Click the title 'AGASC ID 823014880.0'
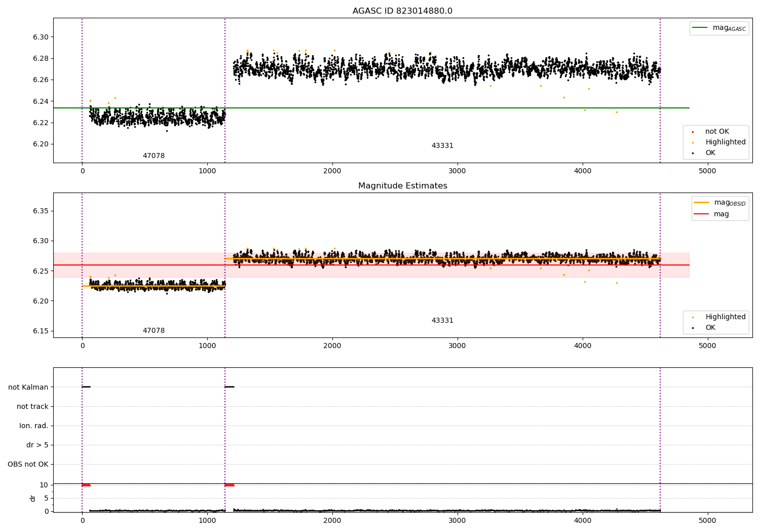Image resolution: width=760 pixels, height=532 pixels. (402, 11)
